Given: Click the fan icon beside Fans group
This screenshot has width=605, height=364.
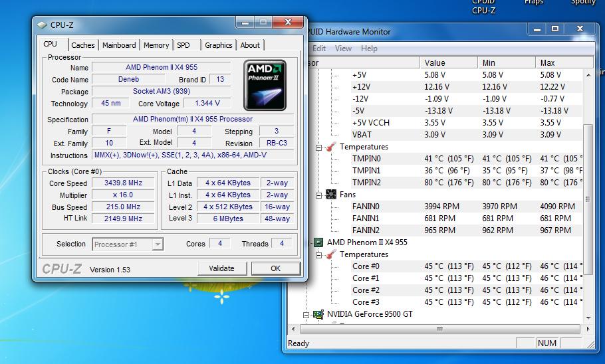Looking at the screenshot, I should (330, 195).
